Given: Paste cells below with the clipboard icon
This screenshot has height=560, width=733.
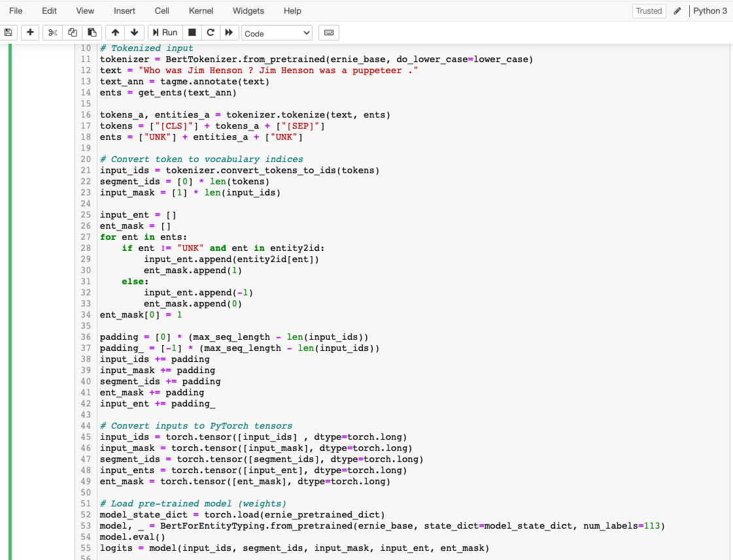Looking at the screenshot, I should point(91,33).
